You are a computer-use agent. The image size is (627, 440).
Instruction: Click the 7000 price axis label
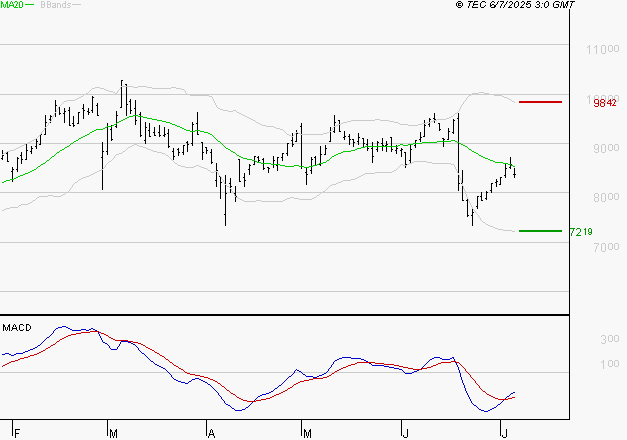606,247
